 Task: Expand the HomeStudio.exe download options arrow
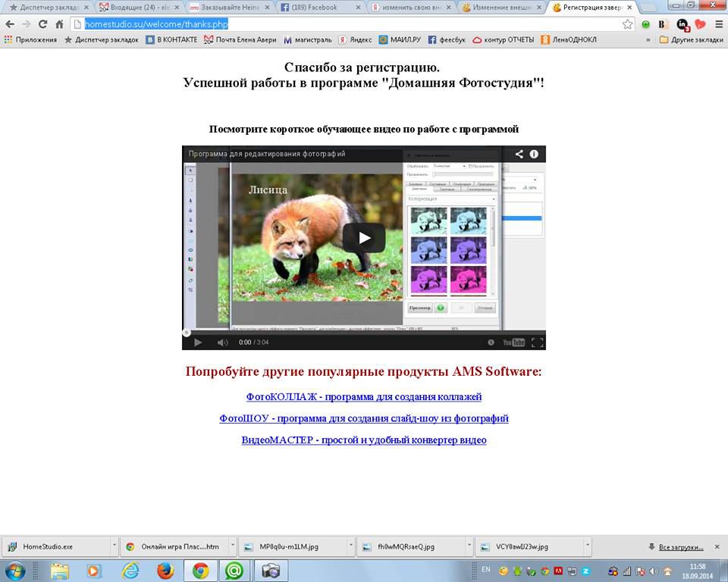(114, 546)
